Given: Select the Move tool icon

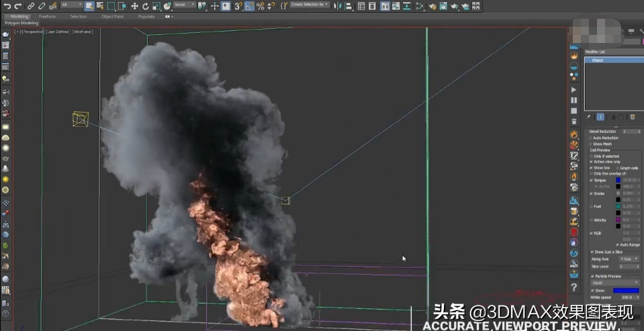Looking at the screenshot, I should click(134, 6).
